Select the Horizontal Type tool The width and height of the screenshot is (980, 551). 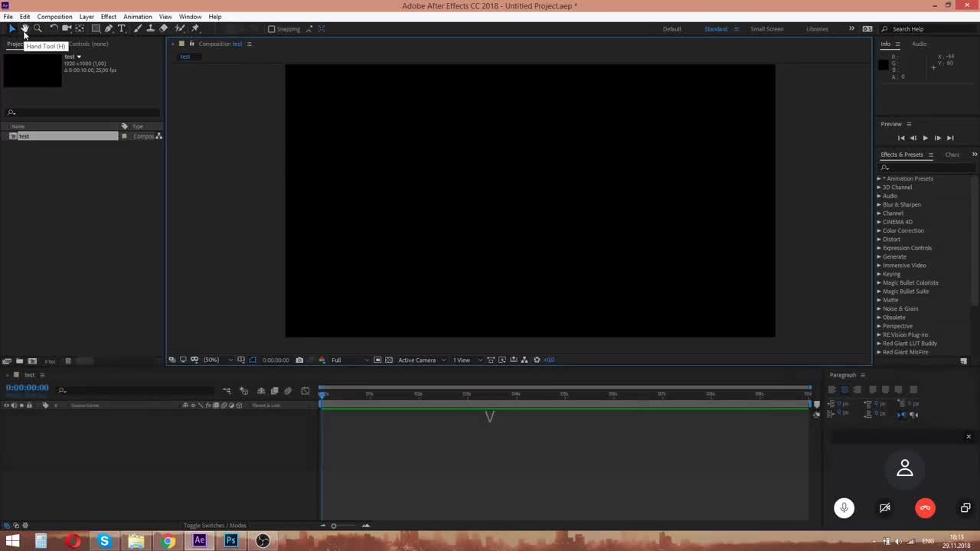(122, 28)
